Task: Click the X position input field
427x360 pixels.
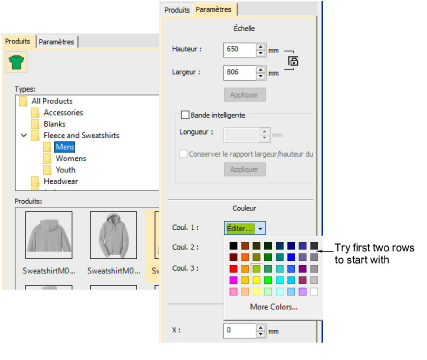Action: click(x=240, y=331)
